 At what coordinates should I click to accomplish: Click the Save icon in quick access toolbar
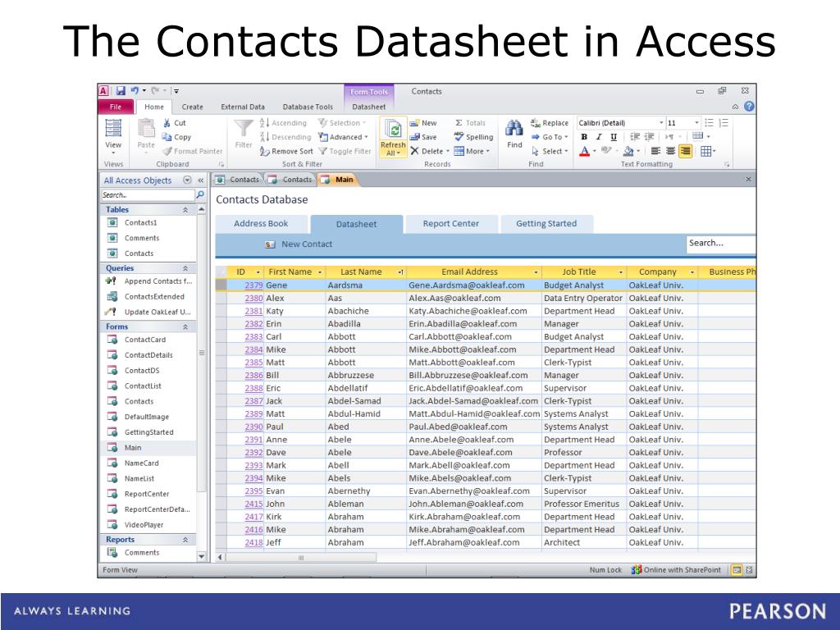pyautogui.click(x=121, y=91)
